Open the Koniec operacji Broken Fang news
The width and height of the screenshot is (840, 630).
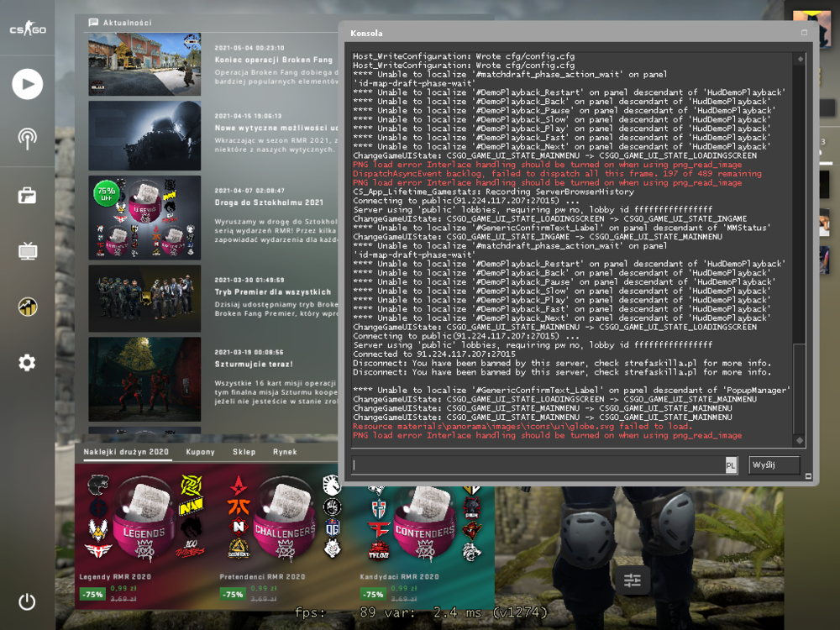pyautogui.click(x=274, y=60)
